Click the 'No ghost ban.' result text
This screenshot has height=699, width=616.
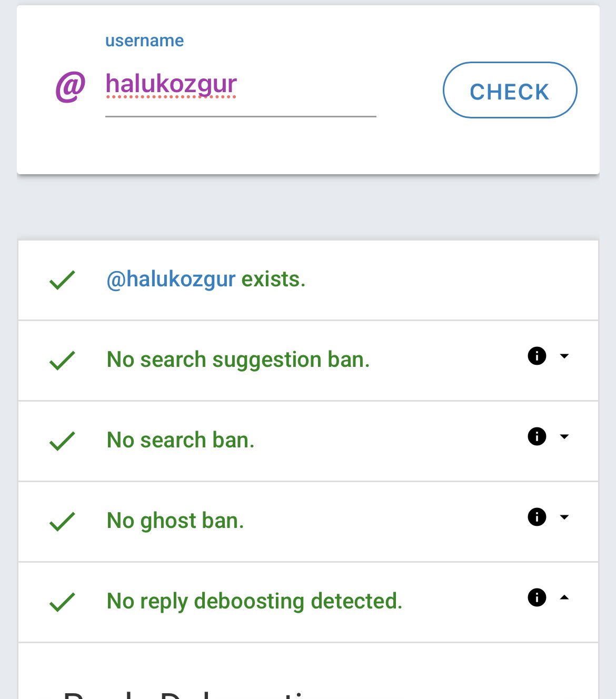coord(175,521)
